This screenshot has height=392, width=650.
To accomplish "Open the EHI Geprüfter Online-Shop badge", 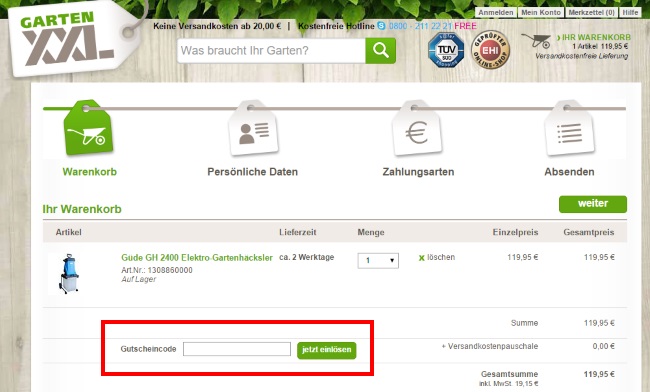I will pos(490,50).
